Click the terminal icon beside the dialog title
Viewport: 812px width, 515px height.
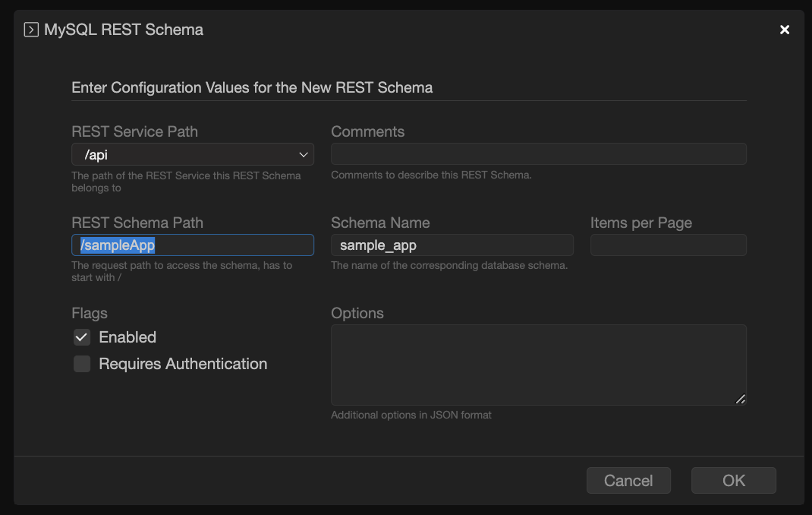[31, 30]
